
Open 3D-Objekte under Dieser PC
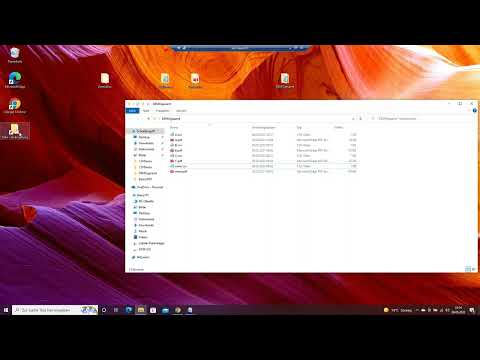(146, 201)
